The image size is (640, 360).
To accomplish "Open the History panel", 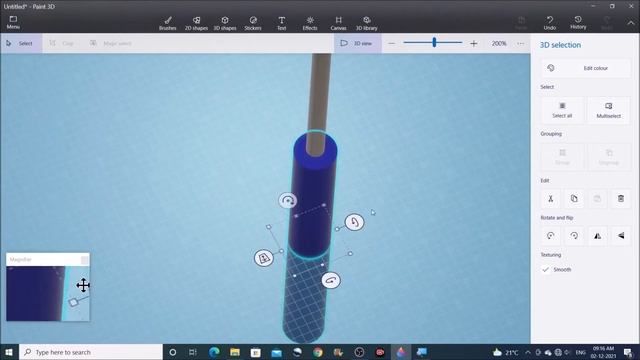I will 578,22.
